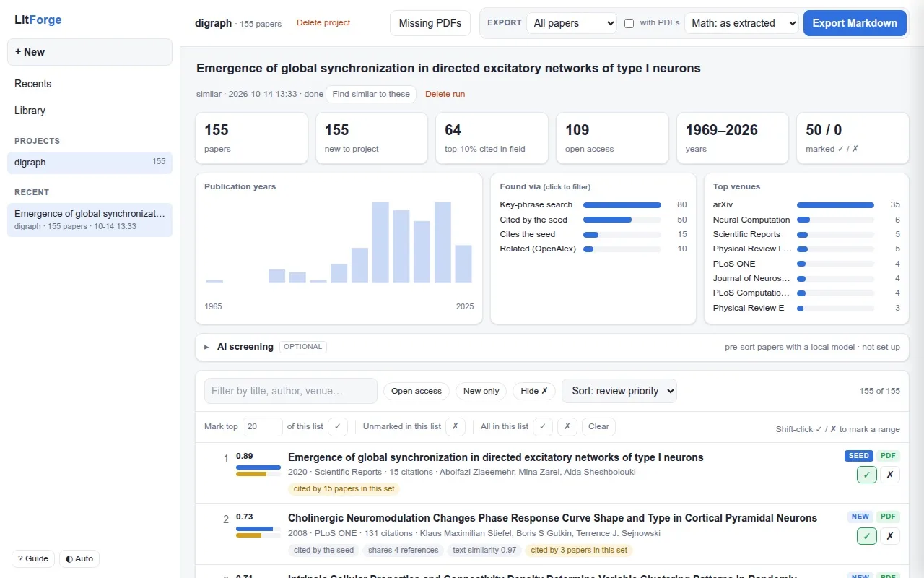The width and height of the screenshot is (924, 578).
Task: Click the 'Mark top' number field showing 20
Action: 263,426
